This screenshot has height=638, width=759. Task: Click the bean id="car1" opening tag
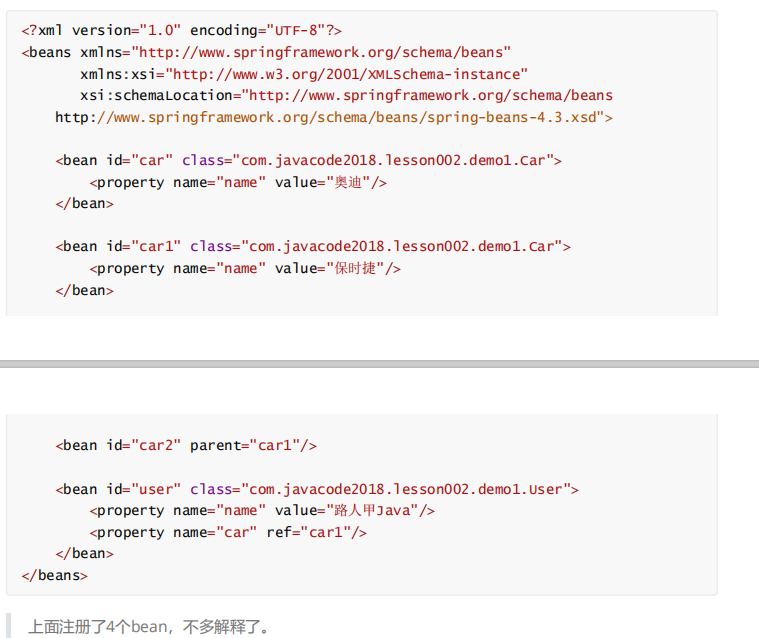pos(118,246)
